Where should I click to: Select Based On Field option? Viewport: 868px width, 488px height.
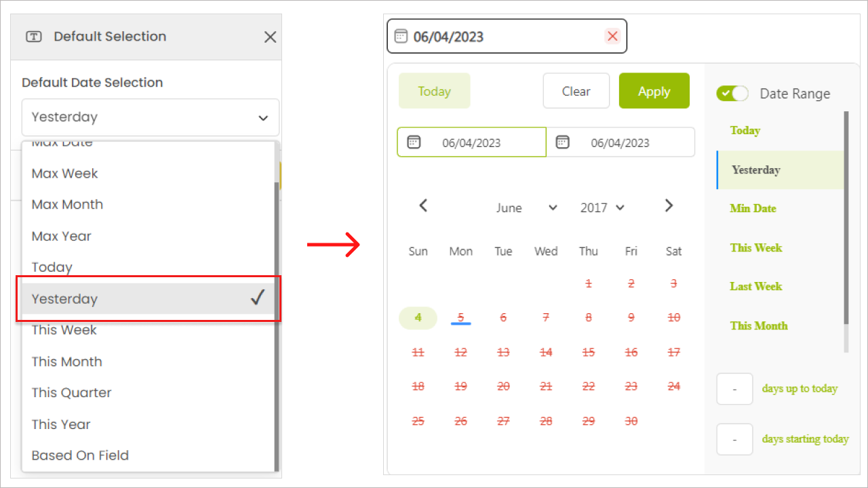(x=80, y=455)
